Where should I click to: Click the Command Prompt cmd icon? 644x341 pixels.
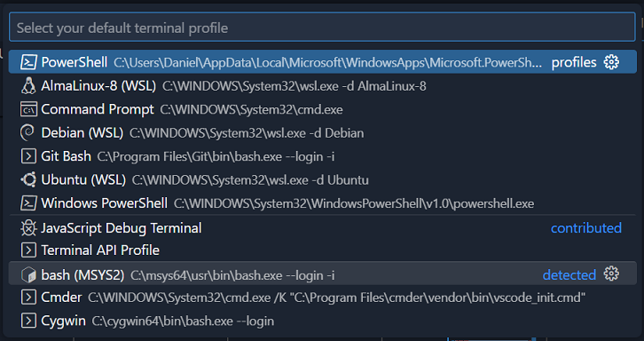tap(28, 109)
